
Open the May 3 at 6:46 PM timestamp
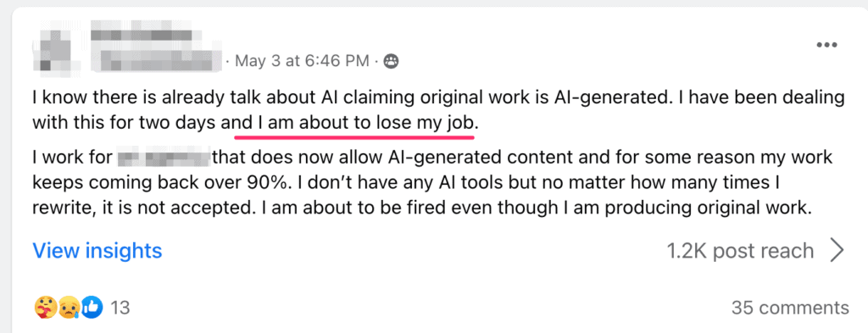(x=302, y=61)
